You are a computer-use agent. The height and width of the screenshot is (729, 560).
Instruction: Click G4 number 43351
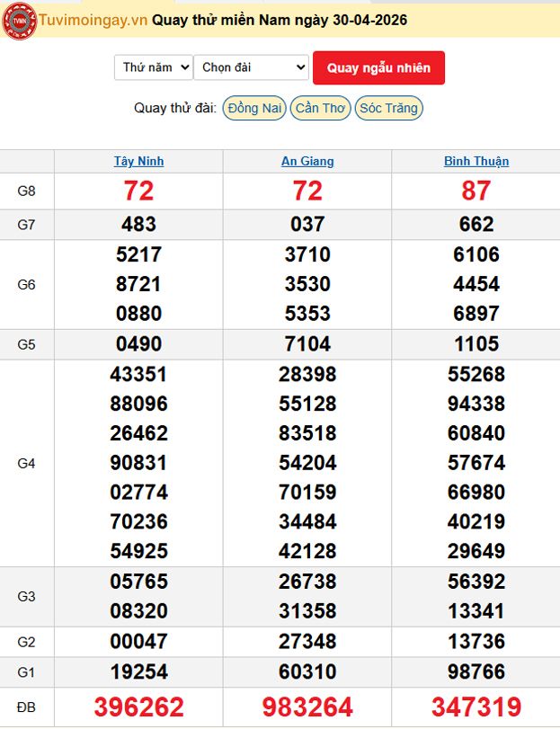(139, 375)
